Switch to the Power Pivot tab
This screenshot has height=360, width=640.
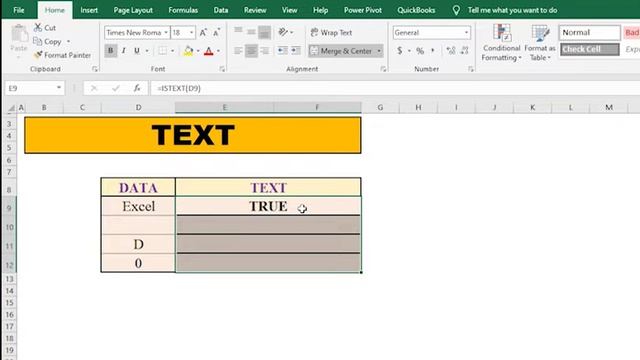[x=363, y=10]
